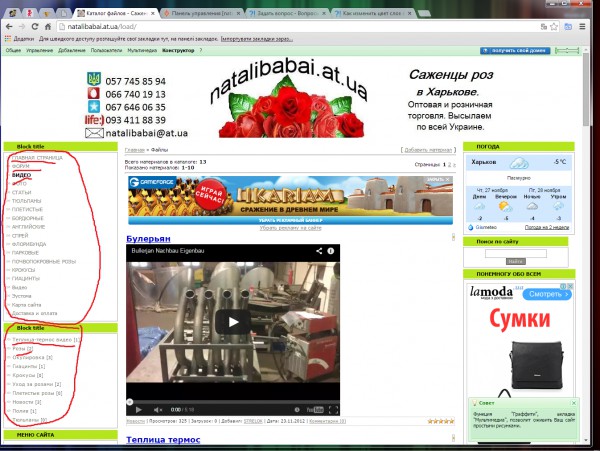Screen dimensions: 600x451
Task: Click the Получить свой домен button
Action: [518, 48]
